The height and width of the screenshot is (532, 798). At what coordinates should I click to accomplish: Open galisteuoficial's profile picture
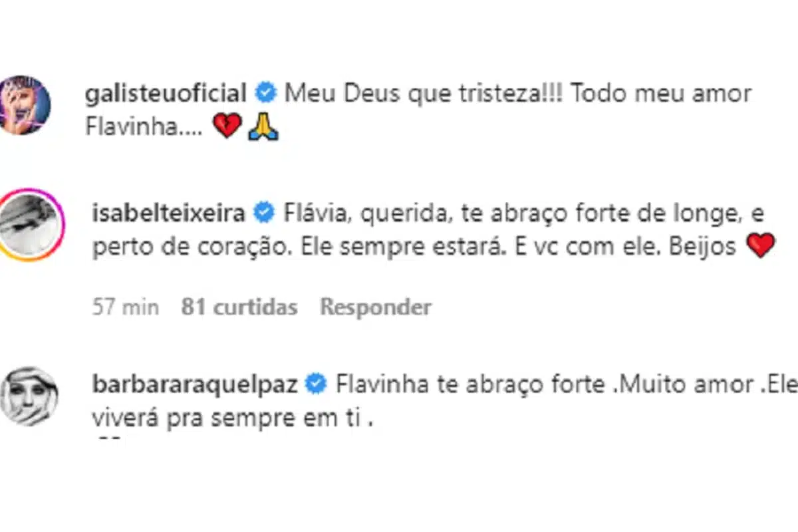(25, 105)
